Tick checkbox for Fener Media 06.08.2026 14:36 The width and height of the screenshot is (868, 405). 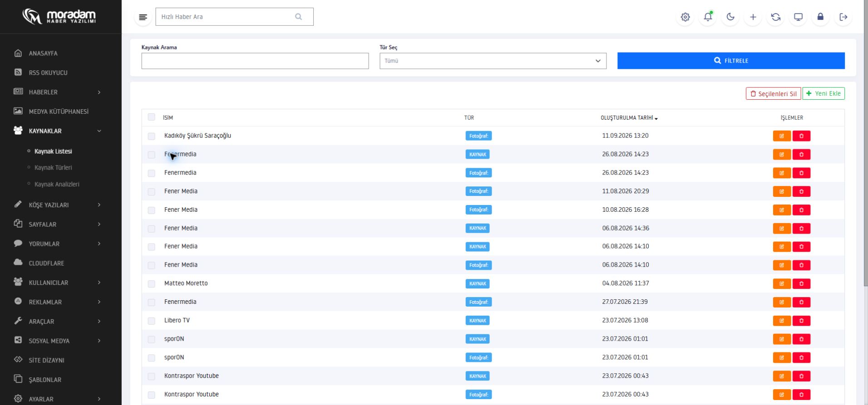152,229
